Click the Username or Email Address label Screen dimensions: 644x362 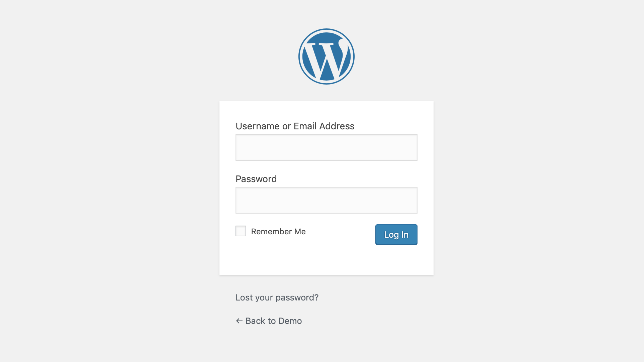[295, 126]
